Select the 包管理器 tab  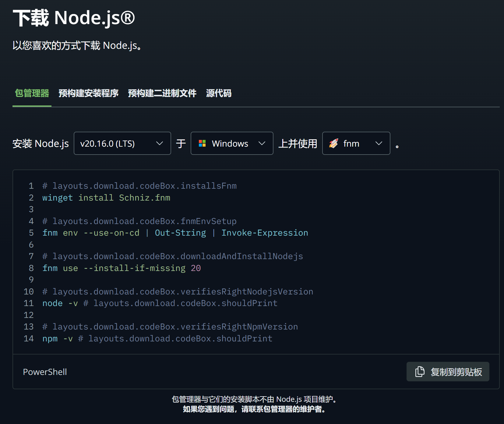coord(32,93)
